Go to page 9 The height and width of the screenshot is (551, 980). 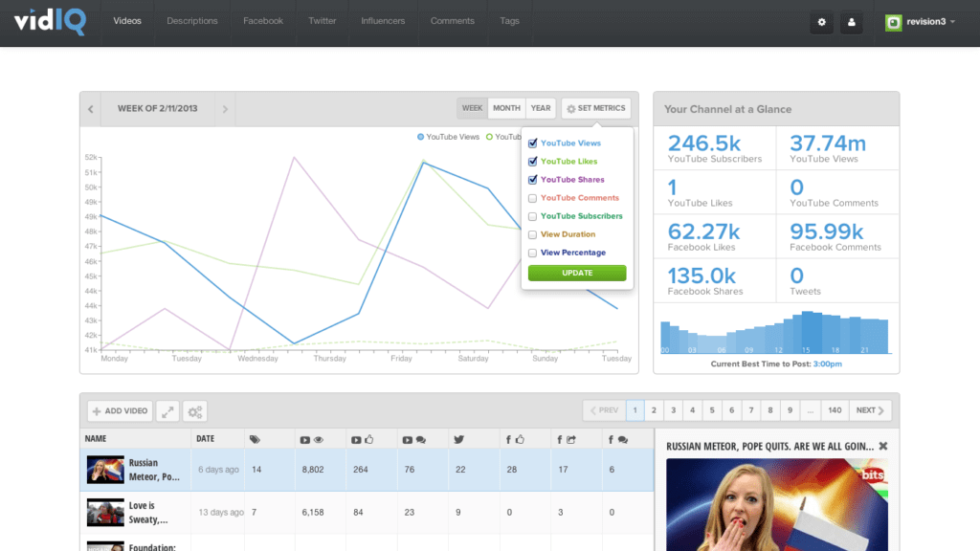[x=790, y=410]
